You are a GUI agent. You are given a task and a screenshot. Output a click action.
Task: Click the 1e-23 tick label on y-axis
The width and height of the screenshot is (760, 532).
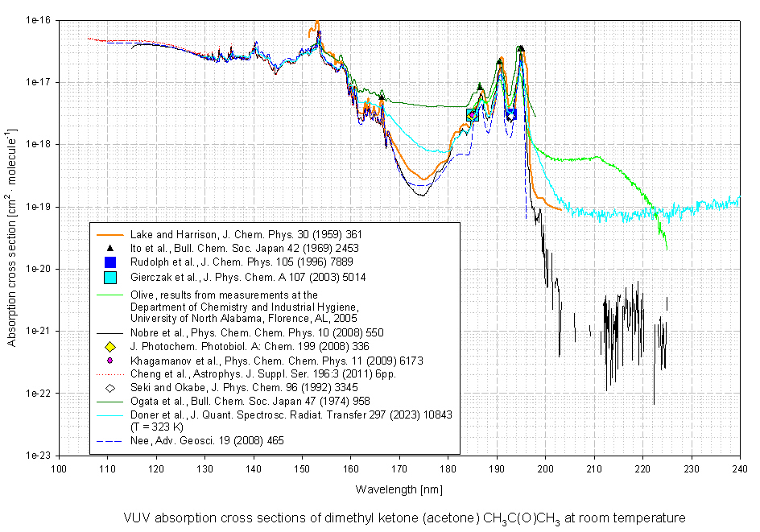click(x=37, y=456)
